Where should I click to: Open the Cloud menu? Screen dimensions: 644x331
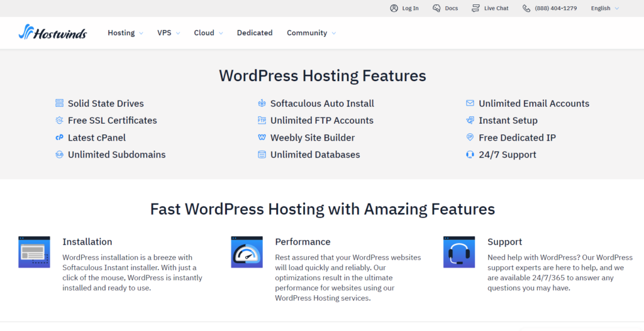204,33
